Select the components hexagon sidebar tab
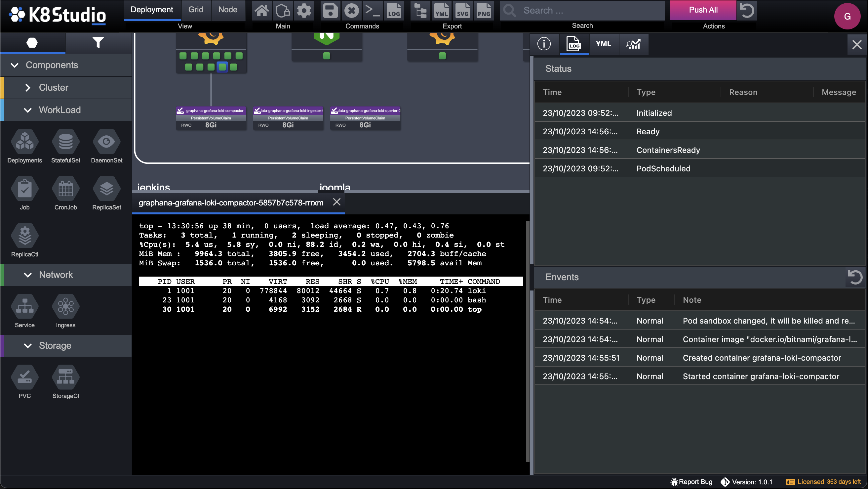This screenshot has width=868, height=489. click(32, 43)
